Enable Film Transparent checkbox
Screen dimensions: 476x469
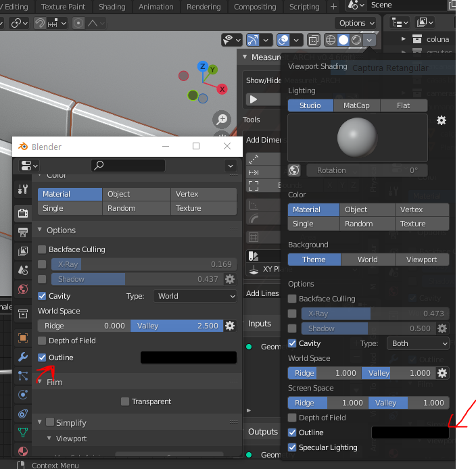click(125, 401)
